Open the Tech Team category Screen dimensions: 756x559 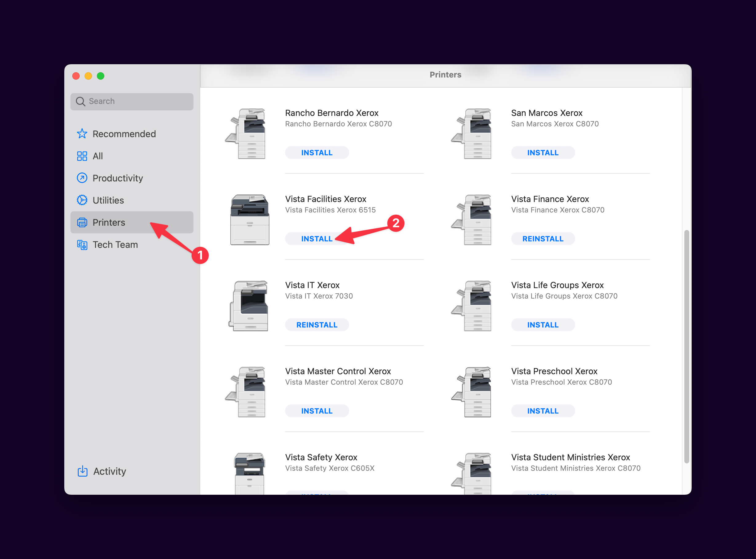pos(115,245)
